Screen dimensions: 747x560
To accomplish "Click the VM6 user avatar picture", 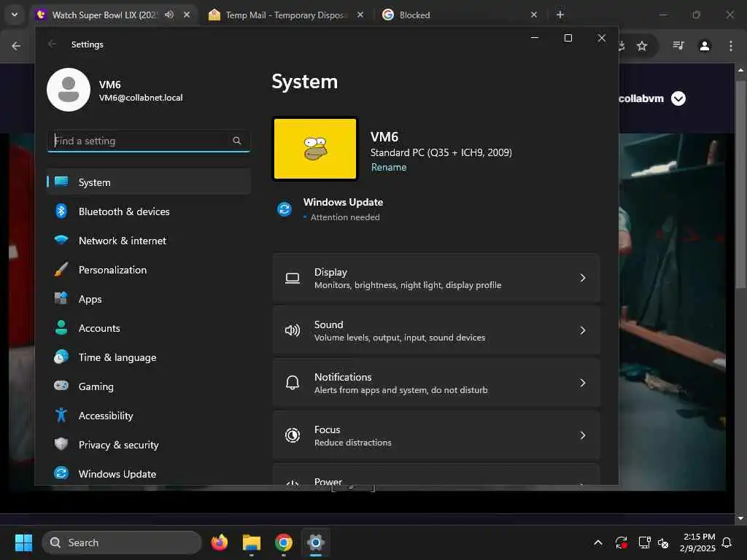I will click(69, 90).
